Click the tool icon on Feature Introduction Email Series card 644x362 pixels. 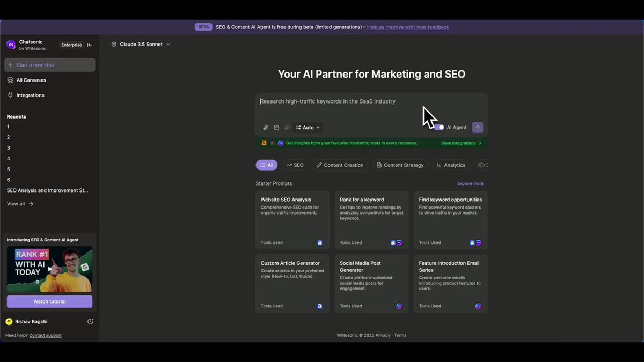point(478,306)
